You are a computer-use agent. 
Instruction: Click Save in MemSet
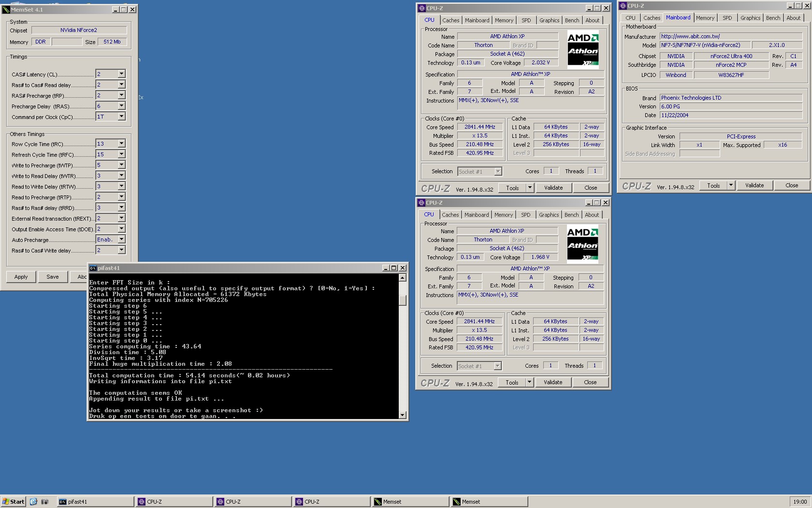52,277
